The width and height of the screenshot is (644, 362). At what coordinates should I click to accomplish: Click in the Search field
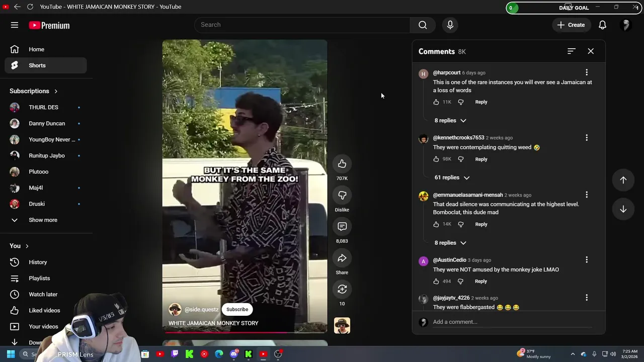click(x=302, y=25)
